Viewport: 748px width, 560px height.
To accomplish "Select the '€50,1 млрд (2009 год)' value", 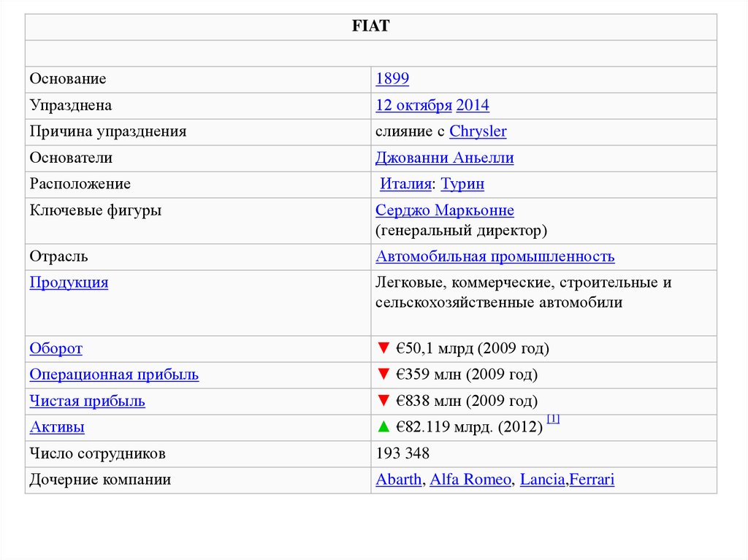I will pyautogui.click(x=473, y=349).
